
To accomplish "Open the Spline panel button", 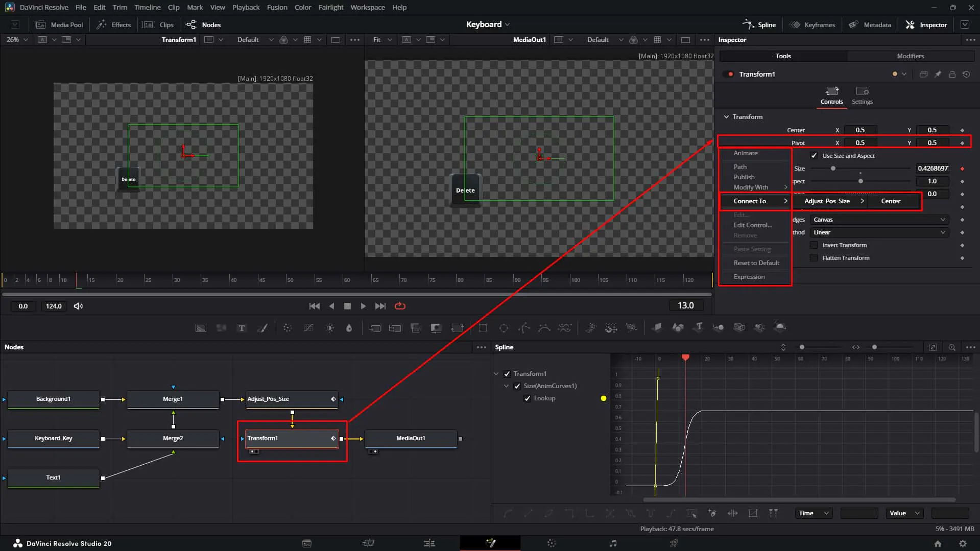I will point(759,25).
